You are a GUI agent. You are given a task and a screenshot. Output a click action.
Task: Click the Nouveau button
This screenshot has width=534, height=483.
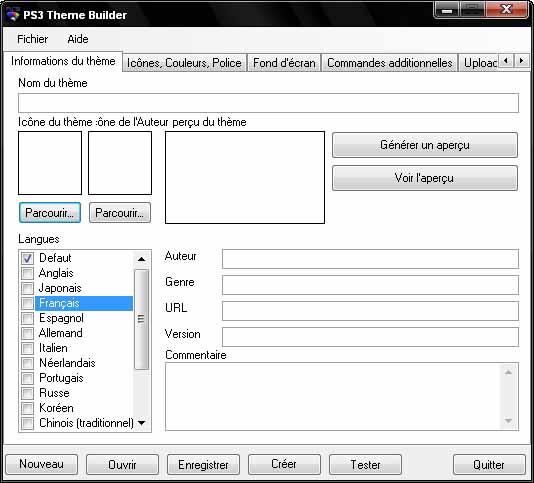tap(42, 464)
